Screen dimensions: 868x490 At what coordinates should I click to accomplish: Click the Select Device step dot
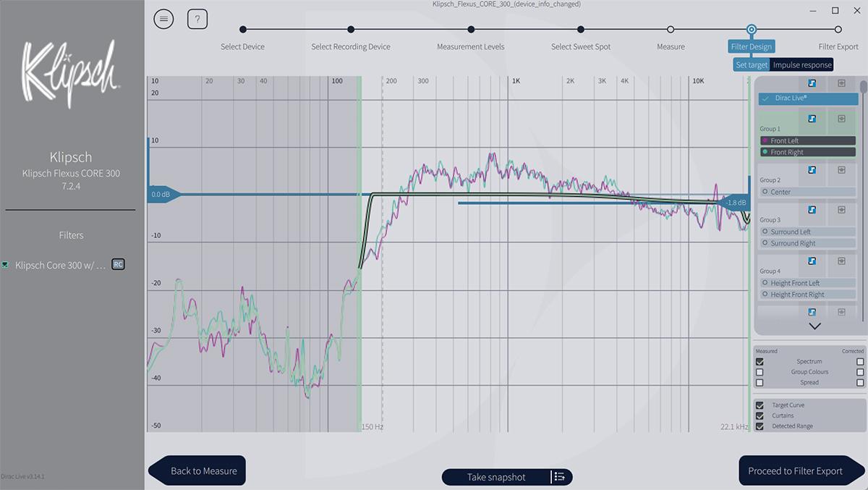coord(243,30)
